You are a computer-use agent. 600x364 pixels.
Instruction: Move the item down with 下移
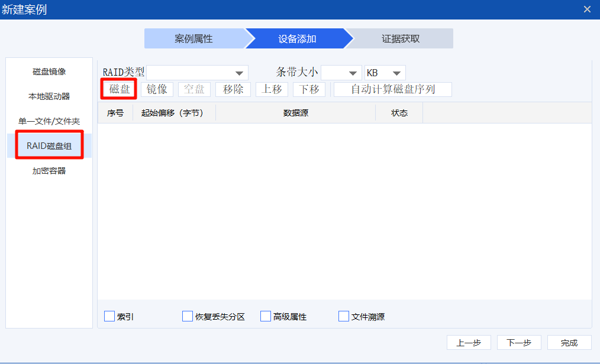(x=309, y=89)
